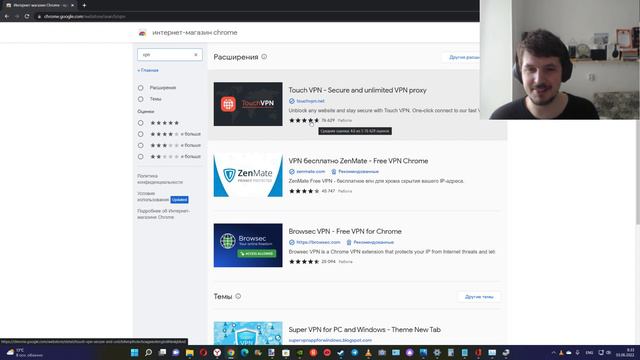Go back with the browser back arrow
The height and width of the screenshot is (360, 640).
pos(7,16)
